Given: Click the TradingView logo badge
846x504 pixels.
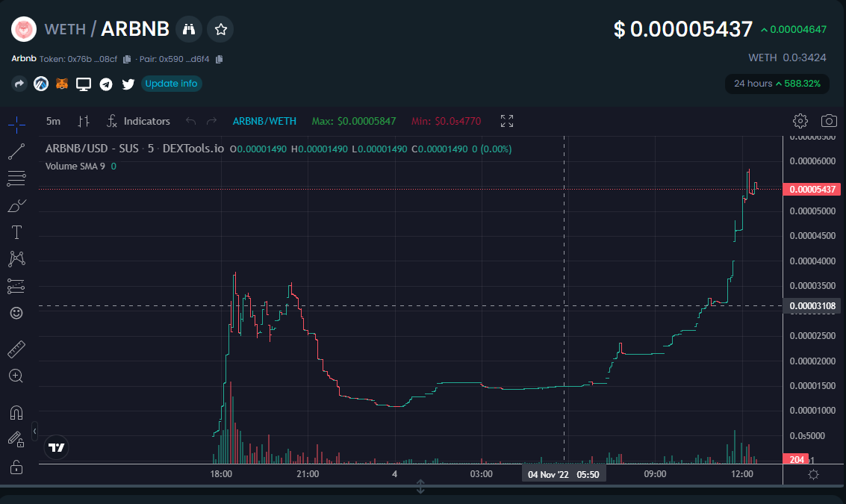Looking at the screenshot, I should (x=56, y=447).
